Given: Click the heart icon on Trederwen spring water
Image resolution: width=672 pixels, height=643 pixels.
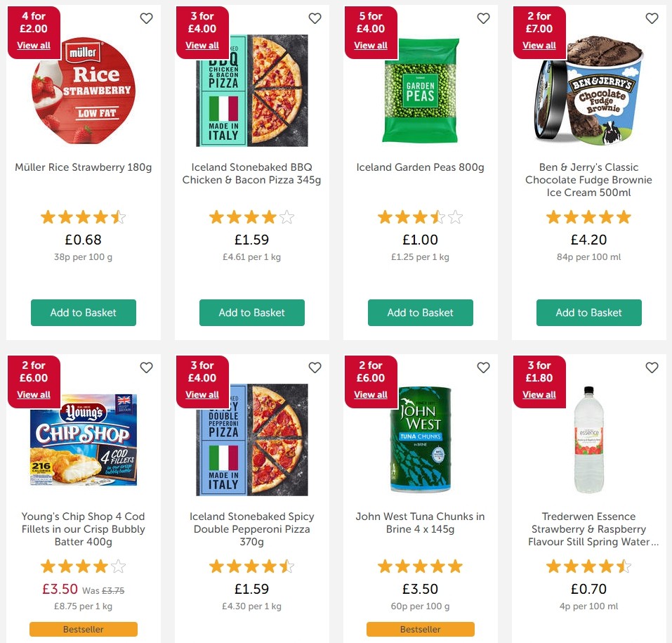Looking at the screenshot, I should coord(652,368).
